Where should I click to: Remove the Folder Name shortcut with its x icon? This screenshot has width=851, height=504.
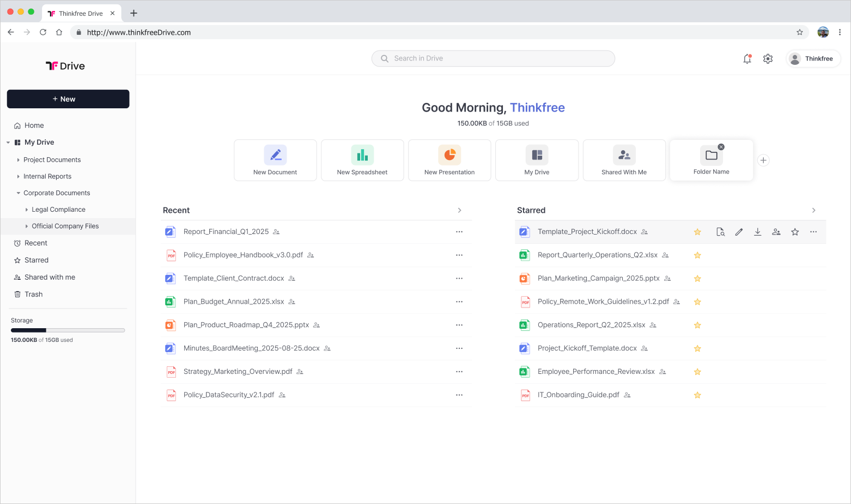tap(721, 147)
